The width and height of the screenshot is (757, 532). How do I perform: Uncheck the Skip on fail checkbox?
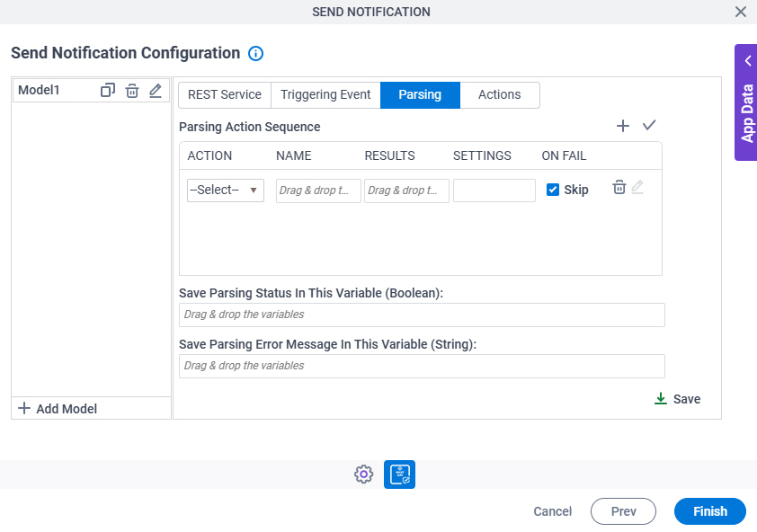(552, 190)
